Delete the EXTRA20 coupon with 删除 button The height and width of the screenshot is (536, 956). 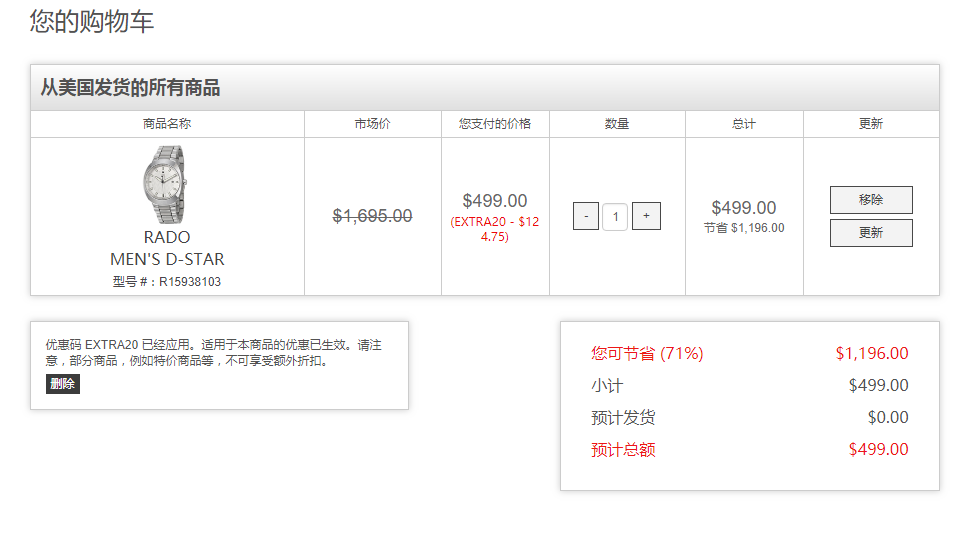(63, 384)
